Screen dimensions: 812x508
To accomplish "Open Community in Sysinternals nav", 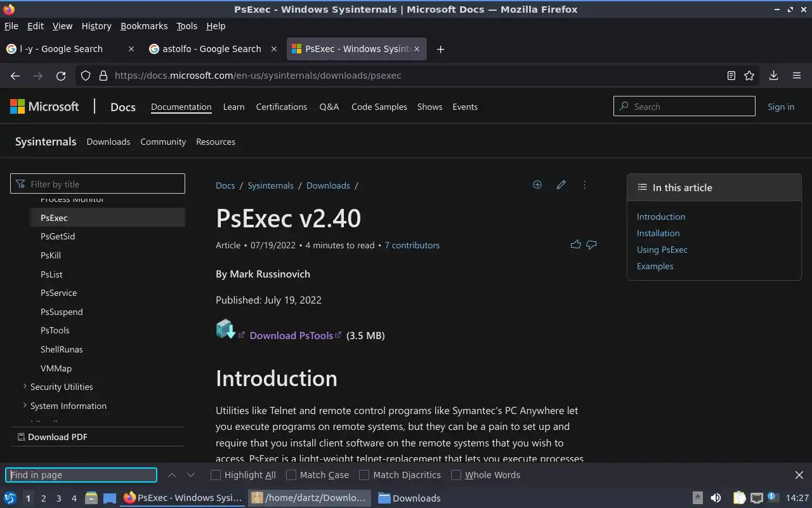I will click(163, 142).
